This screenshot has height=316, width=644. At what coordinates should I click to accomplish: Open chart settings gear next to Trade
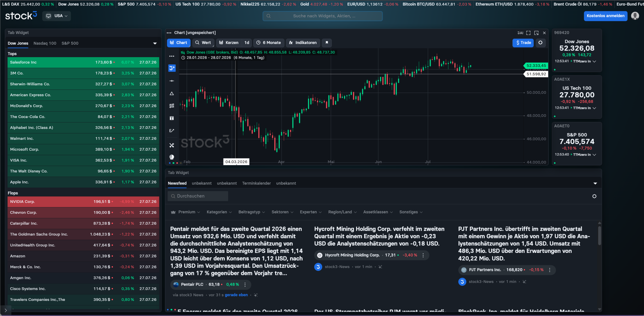click(x=540, y=43)
